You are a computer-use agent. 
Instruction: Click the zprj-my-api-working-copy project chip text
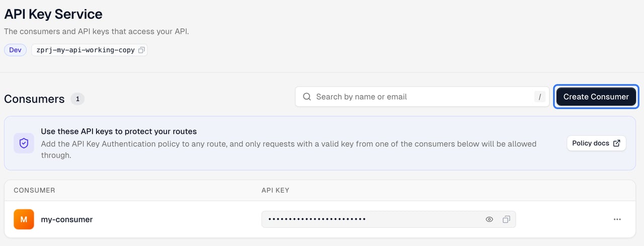click(86, 50)
